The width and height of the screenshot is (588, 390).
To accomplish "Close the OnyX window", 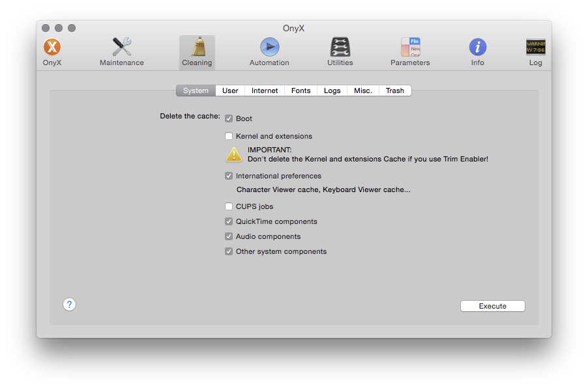I will 46,28.
